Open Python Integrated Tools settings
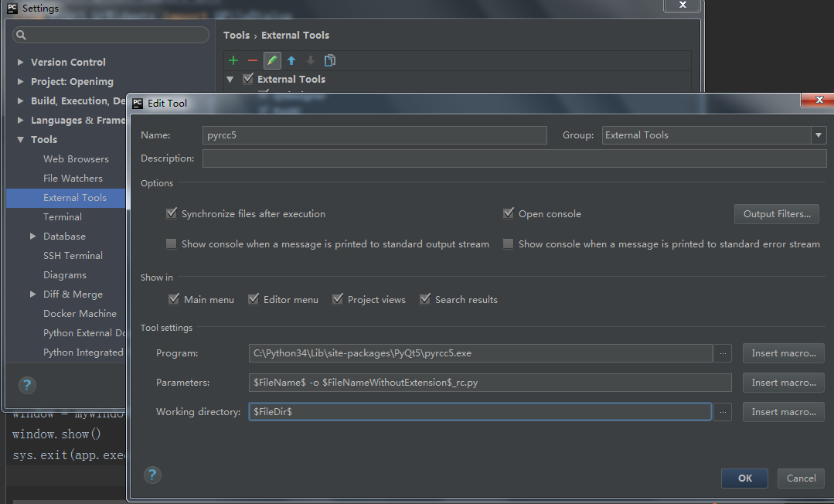The width and height of the screenshot is (834, 504). [84, 352]
